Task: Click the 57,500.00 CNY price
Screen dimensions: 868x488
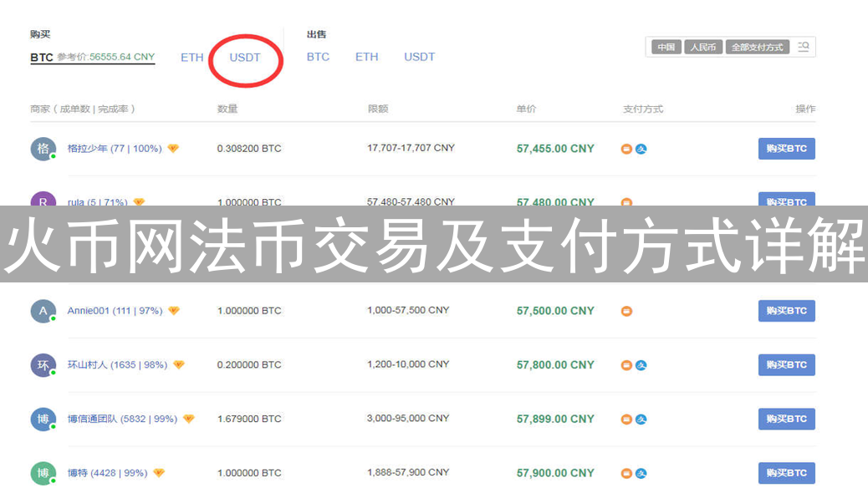Action: pos(555,310)
